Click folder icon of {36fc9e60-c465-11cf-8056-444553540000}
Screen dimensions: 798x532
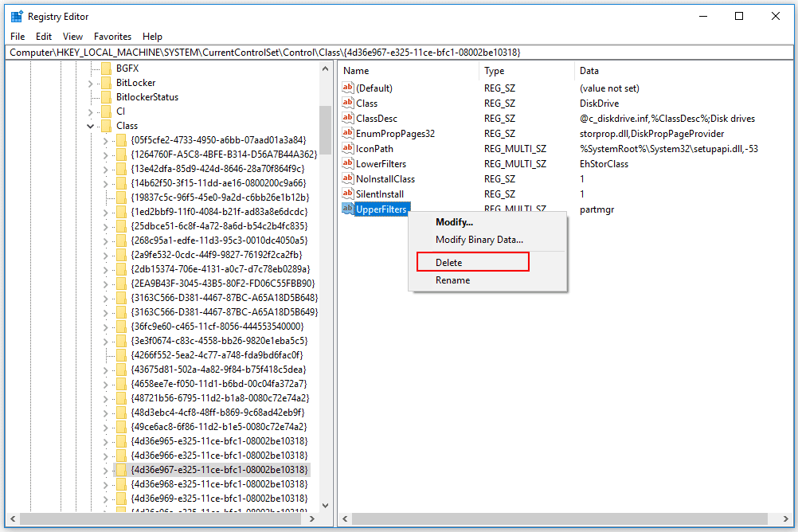click(x=121, y=327)
